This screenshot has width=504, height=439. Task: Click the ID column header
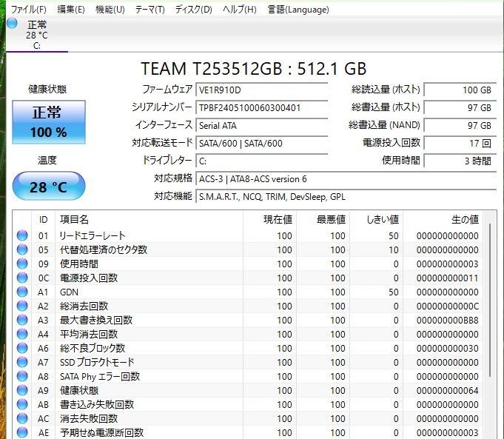click(x=44, y=220)
